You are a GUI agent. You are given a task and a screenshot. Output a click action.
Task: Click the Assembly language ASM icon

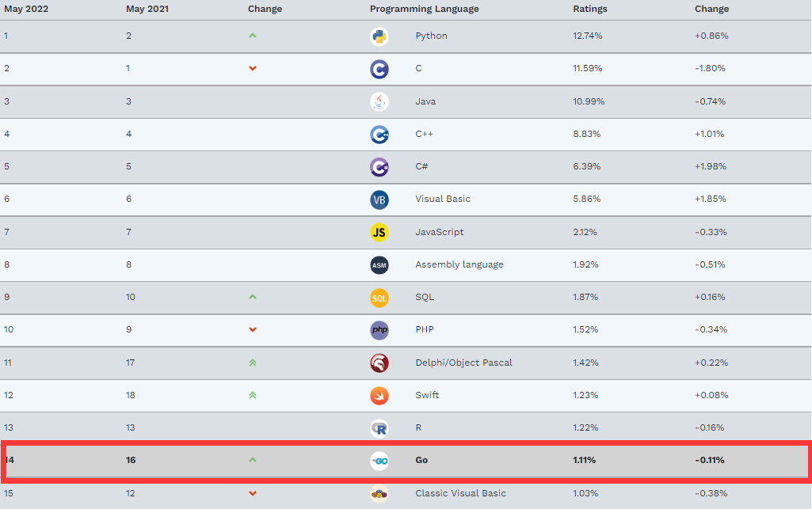[379, 265]
